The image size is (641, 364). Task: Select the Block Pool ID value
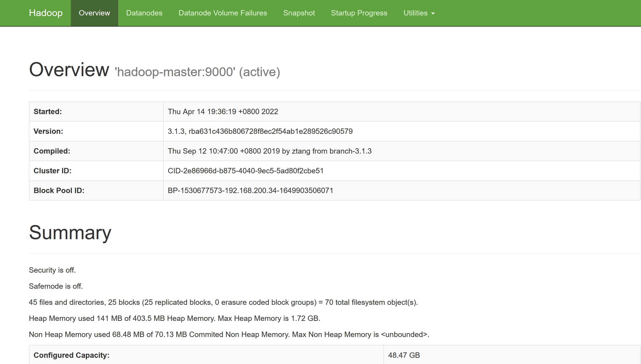[250, 190]
